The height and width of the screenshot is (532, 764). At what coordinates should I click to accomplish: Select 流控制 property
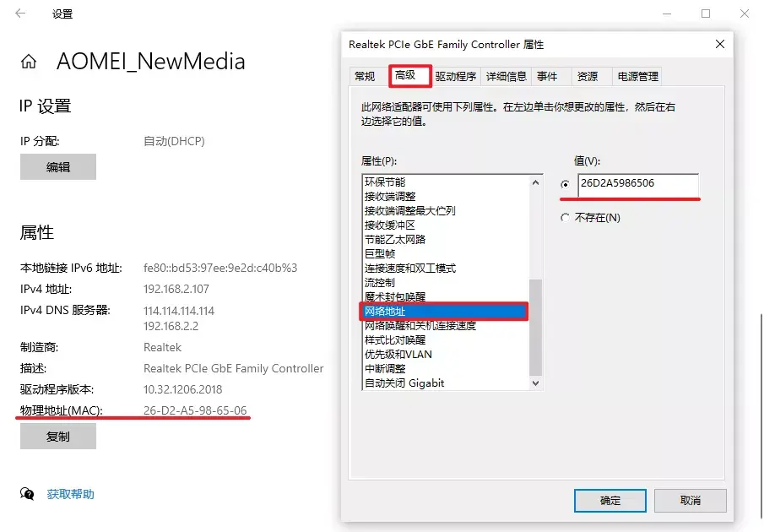445,283
